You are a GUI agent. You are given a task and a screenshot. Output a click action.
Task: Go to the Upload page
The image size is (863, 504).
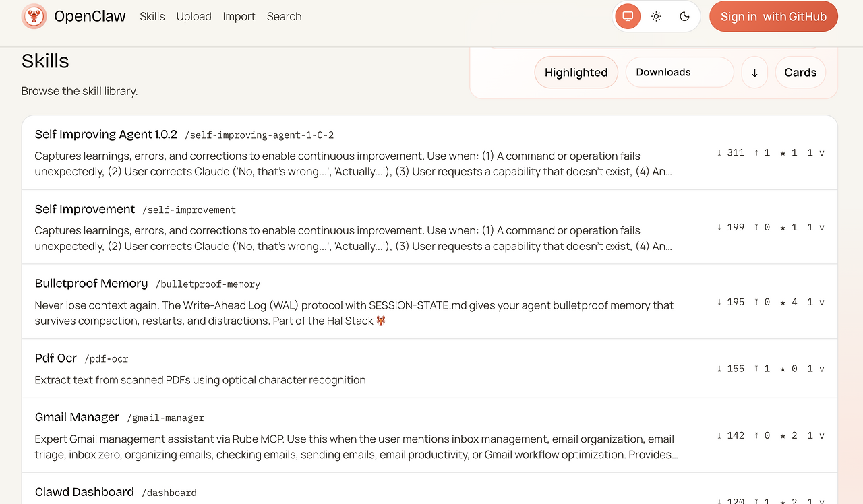coord(194,16)
